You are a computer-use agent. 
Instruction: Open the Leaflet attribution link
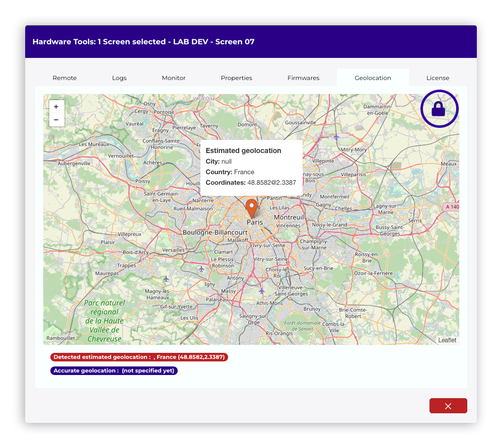447,340
